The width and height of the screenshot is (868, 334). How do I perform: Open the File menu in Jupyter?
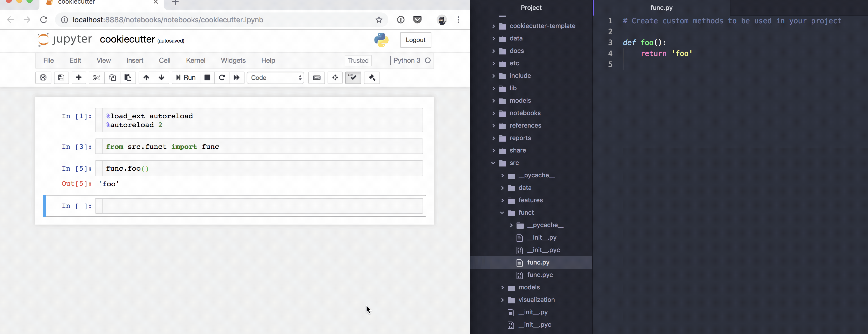(x=49, y=61)
